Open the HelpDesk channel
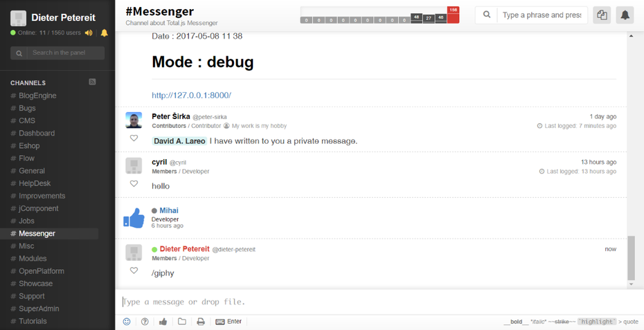The width and height of the screenshot is (644, 330). click(35, 183)
